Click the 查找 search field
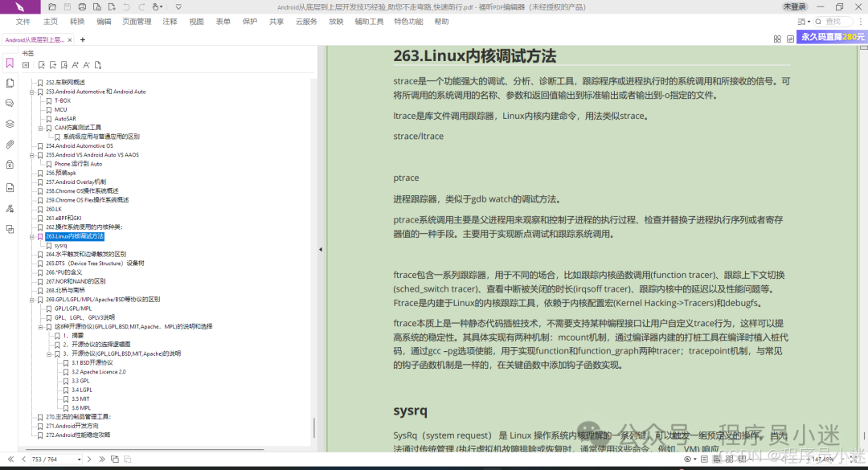Viewport: 868px width, 470px height. pos(834,22)
